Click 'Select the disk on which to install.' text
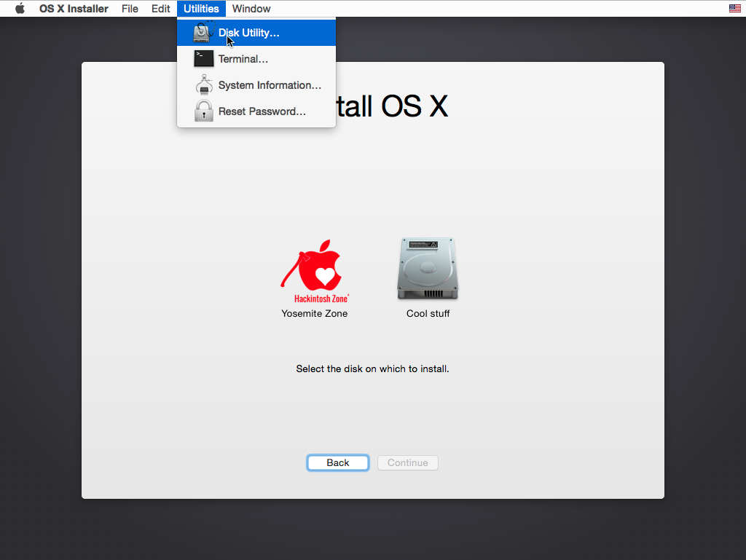Image resolution: width=746 pixels, height=560 pixels. (x=372, y=369)
